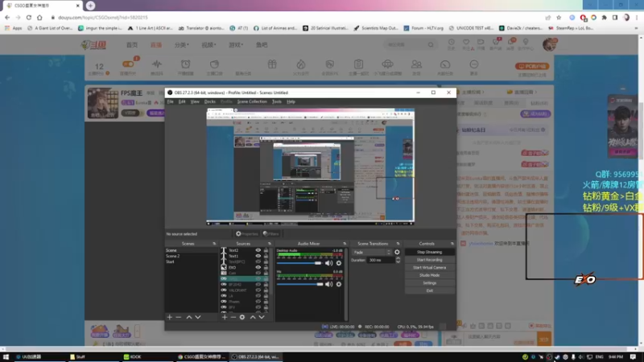Toggle visibility of BF2042 source
This screenshot has width=644, height=362.
click(258, 285)
